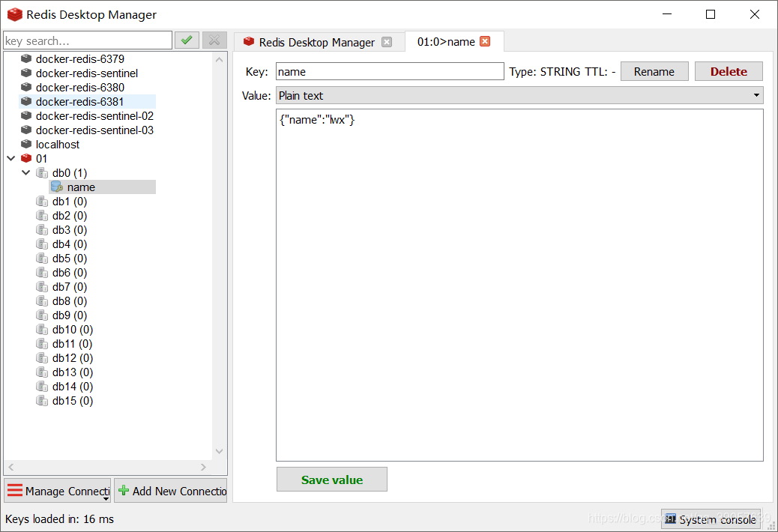This screenshot has height=532, width=778.
Task: Click the db0 database icon
Action: point(42,173)
